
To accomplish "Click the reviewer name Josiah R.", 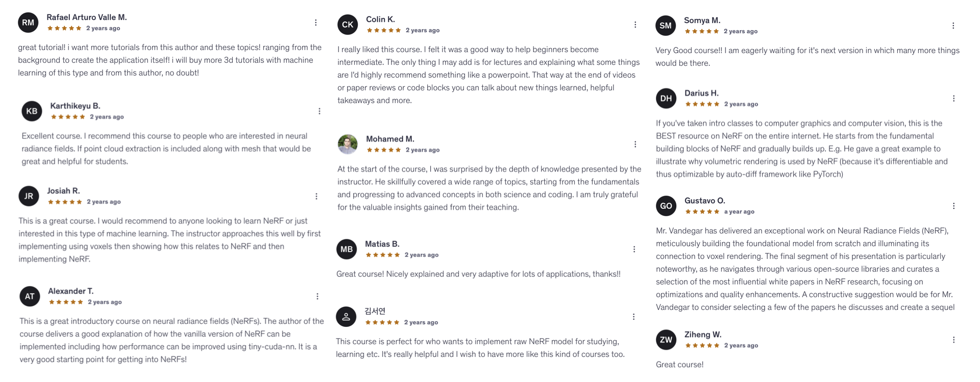I will 63,190.
